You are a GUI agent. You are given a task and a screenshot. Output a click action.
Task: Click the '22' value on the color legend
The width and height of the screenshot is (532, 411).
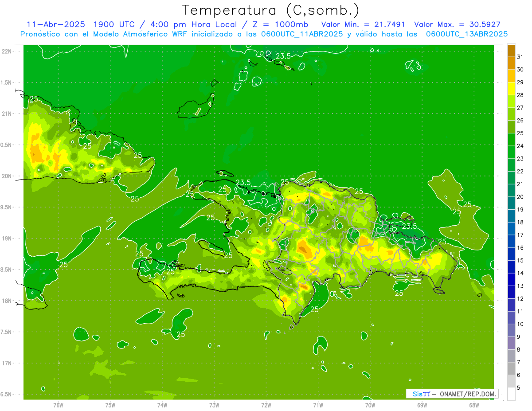520,171
